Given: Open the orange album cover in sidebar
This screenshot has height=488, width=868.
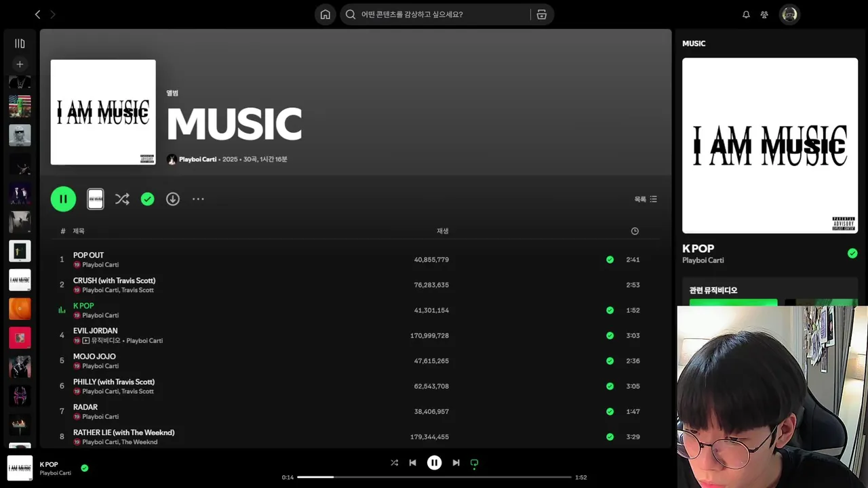Looking at the screenshot, I should (20, 308).
